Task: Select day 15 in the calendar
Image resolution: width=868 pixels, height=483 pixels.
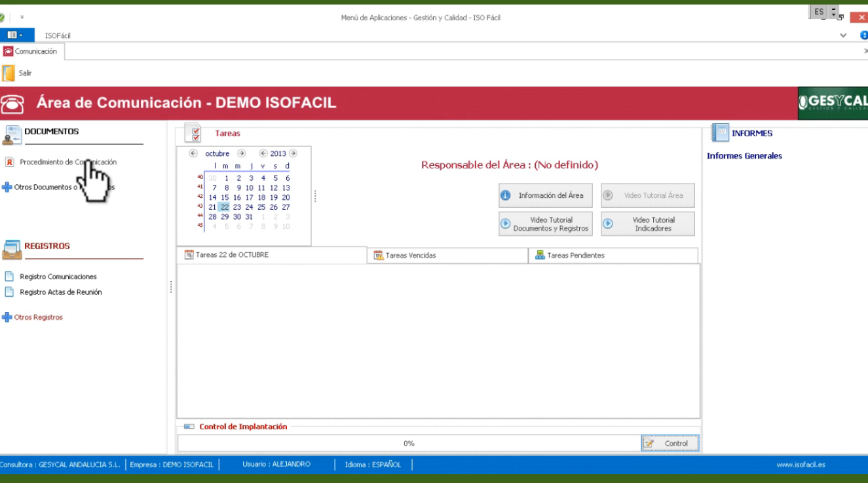Action: (225, 197)
